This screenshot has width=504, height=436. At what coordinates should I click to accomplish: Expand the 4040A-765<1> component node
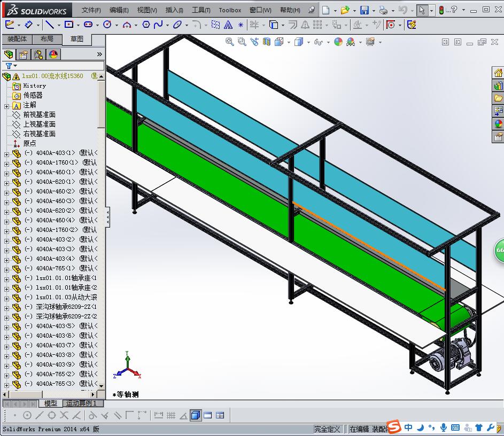click(6, 270)
